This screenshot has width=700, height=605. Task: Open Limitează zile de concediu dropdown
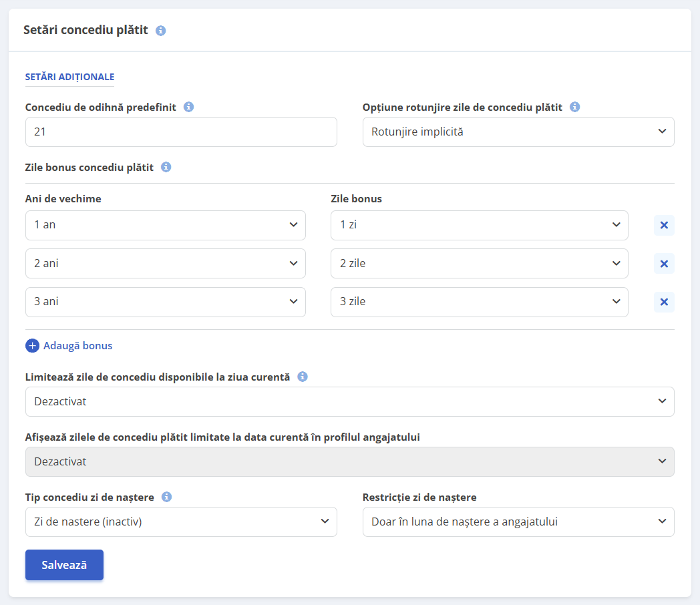pos(349,401)
